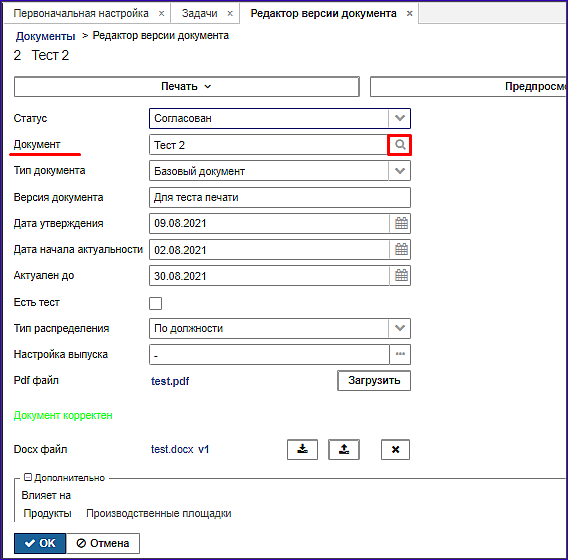Open the Печать dropdown button

187,87
